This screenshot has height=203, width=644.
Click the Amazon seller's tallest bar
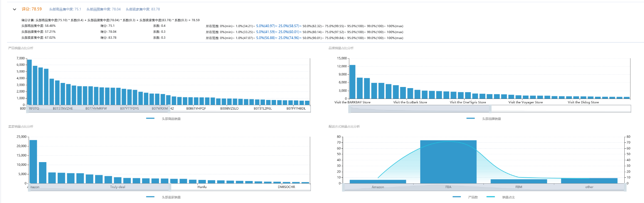click(33, 162)
